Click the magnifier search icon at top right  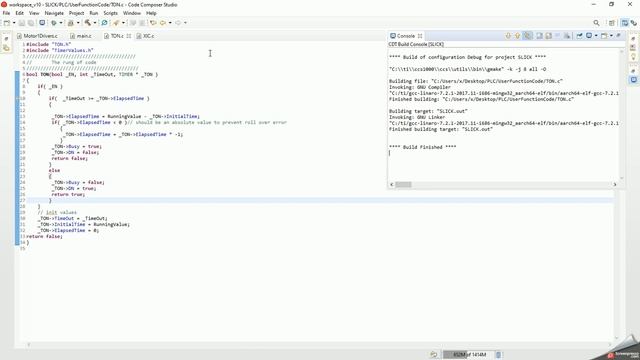pos(596,23)
